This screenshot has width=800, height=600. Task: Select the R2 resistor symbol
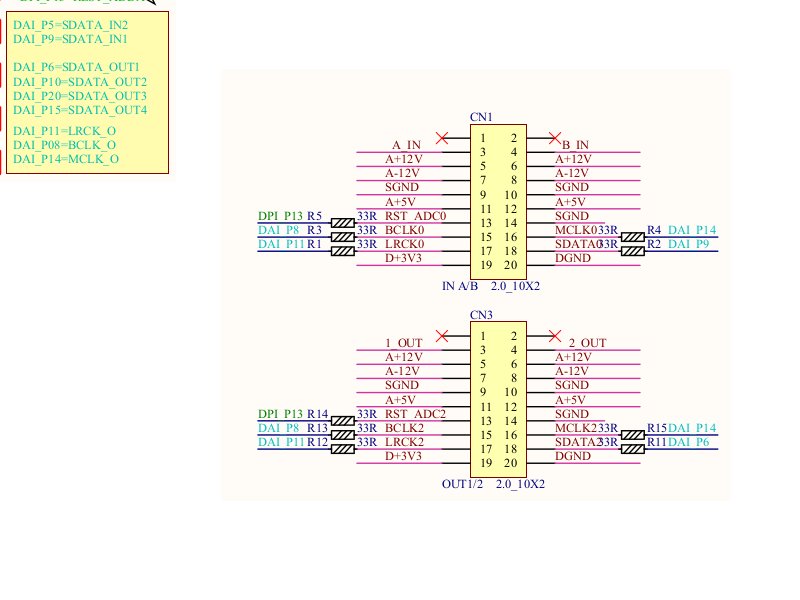[633, 251]
